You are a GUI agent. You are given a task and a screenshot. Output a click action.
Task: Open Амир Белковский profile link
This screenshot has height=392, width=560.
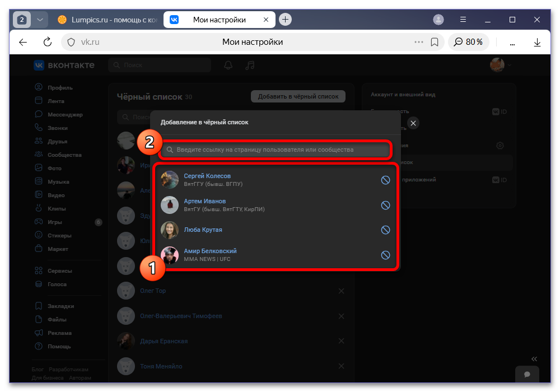(x=210, y=251)
